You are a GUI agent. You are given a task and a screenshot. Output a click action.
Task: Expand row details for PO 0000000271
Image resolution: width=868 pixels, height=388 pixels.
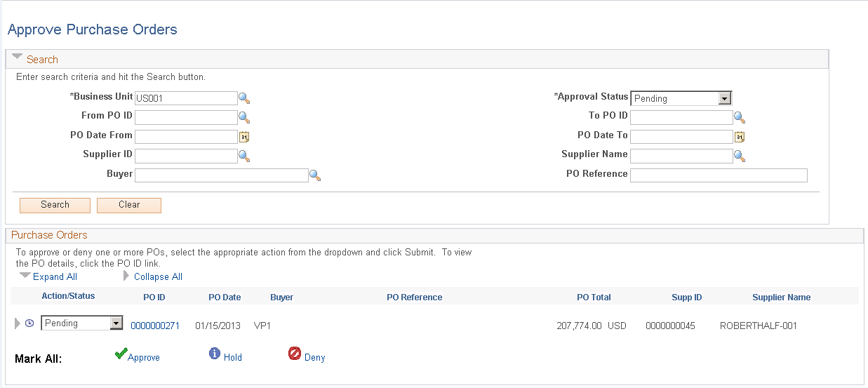pos(18,323)
